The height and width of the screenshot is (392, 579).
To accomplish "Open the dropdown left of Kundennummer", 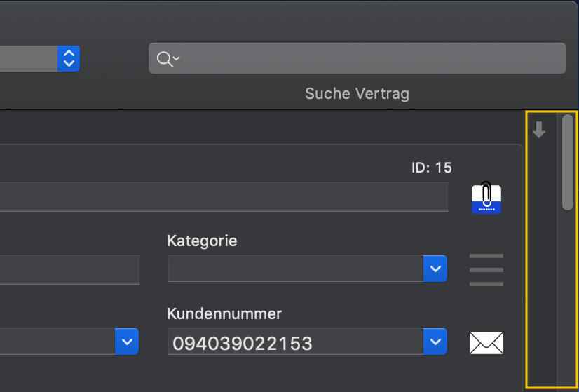I will (x=127, y=342).
